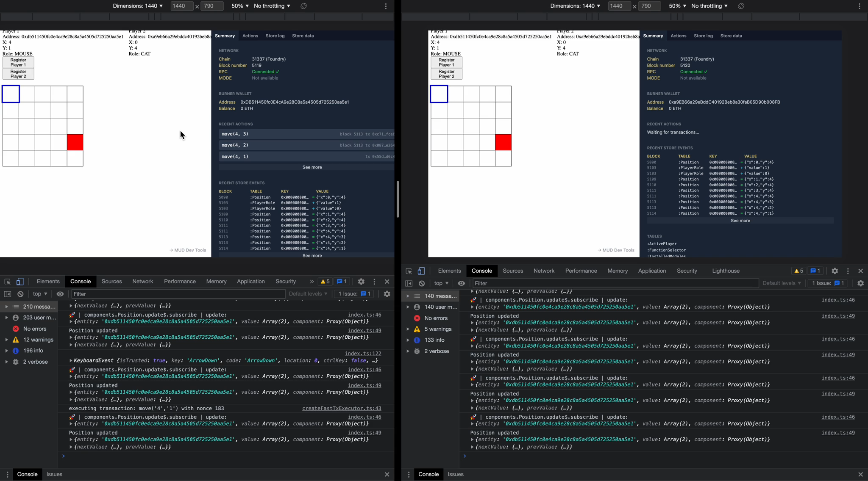Click warnings badge 5 in left DevTools
Screen dimensions: 868x481
(325, 282)
